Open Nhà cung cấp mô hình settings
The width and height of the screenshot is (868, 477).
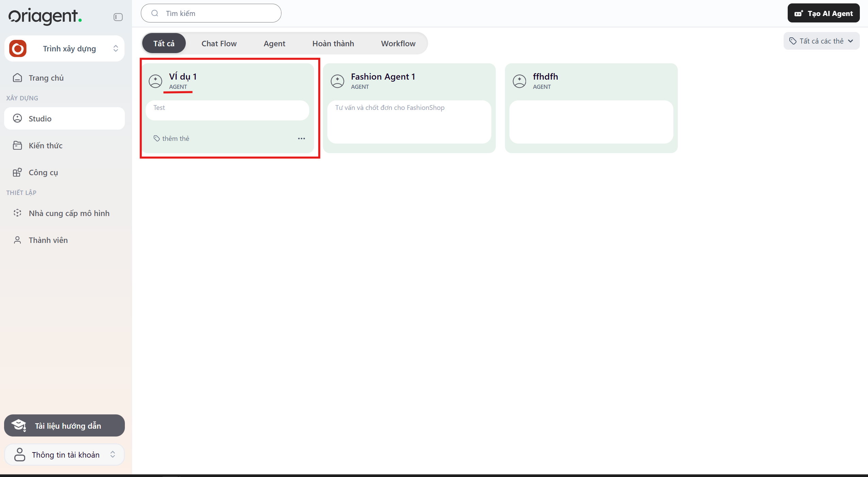(x=69, y=213)
